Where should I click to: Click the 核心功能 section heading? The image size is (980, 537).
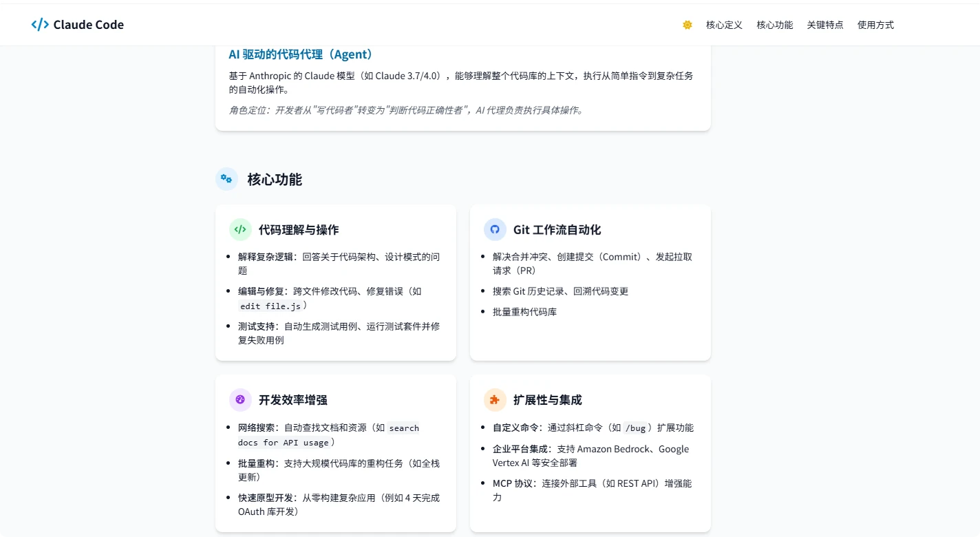tap(275, 180)
